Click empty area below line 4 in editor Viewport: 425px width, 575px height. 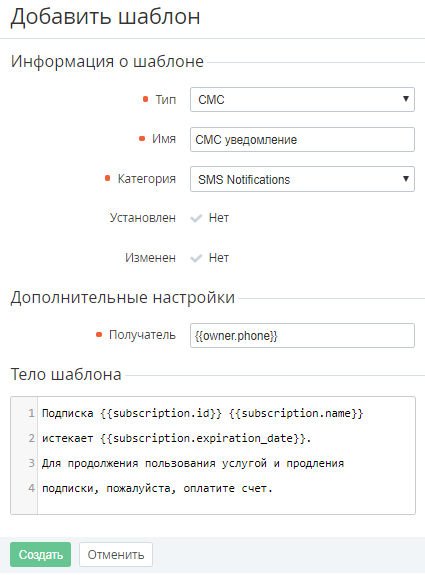pyautogui.click(x=226, y=506)
